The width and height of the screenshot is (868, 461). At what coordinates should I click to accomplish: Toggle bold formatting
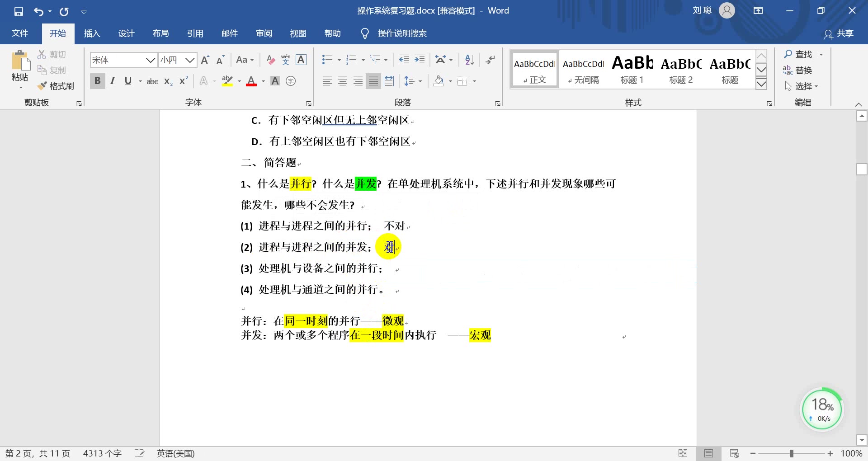(x=97, y=81)
